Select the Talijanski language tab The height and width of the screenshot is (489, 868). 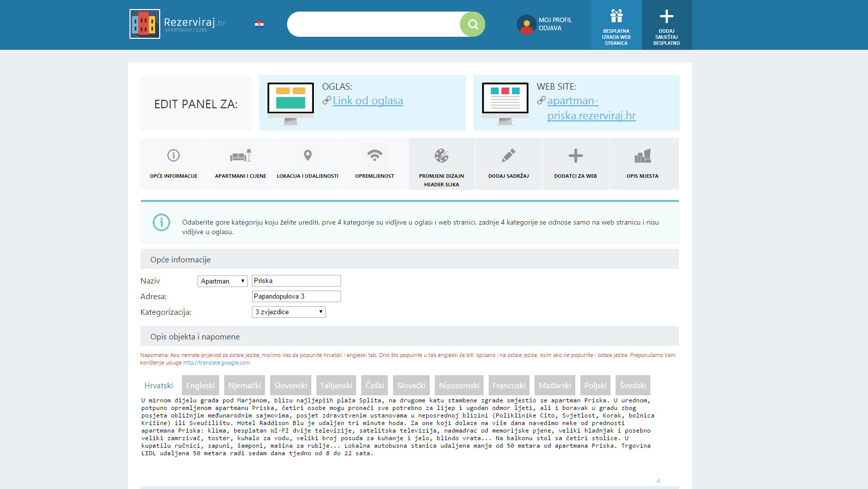coord(336,385)
